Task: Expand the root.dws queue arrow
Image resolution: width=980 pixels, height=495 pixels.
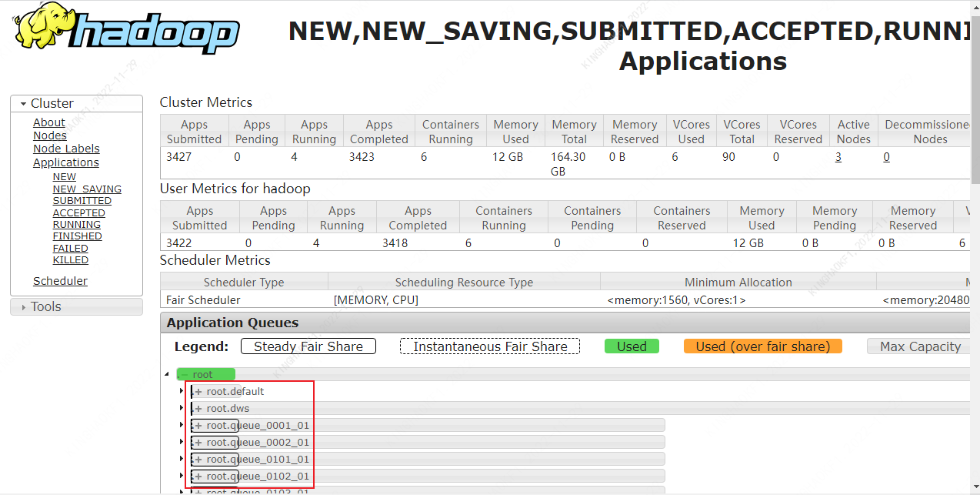Action: pyautogui.click(x=182, y=409)
